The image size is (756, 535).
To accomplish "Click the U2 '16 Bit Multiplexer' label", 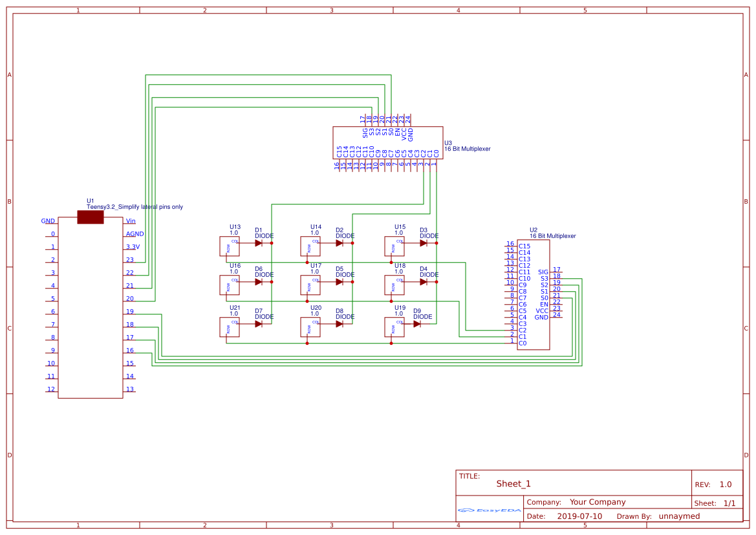I will tap(552, 236).
